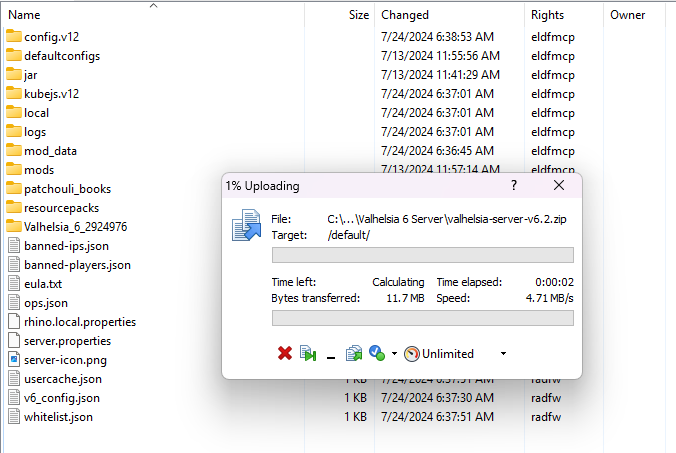Sort by the Changed column header

click(405, 15)
